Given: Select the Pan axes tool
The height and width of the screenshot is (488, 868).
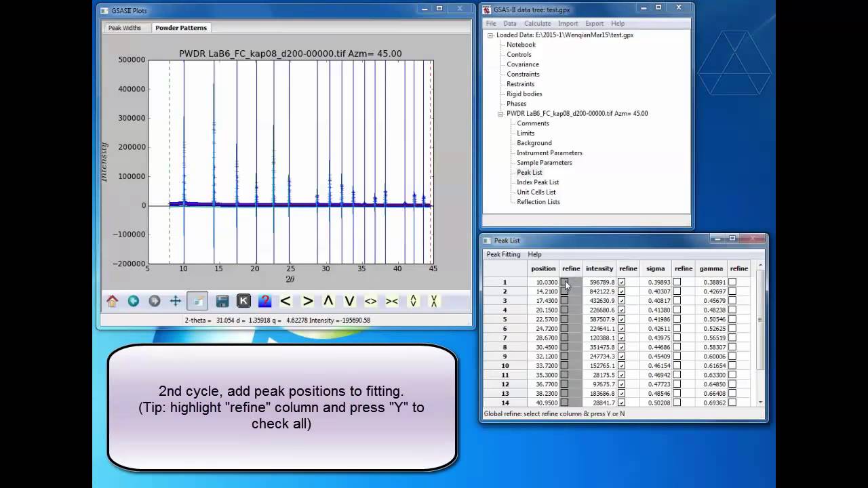Looking at the screenshot, I should coord(176,301).
